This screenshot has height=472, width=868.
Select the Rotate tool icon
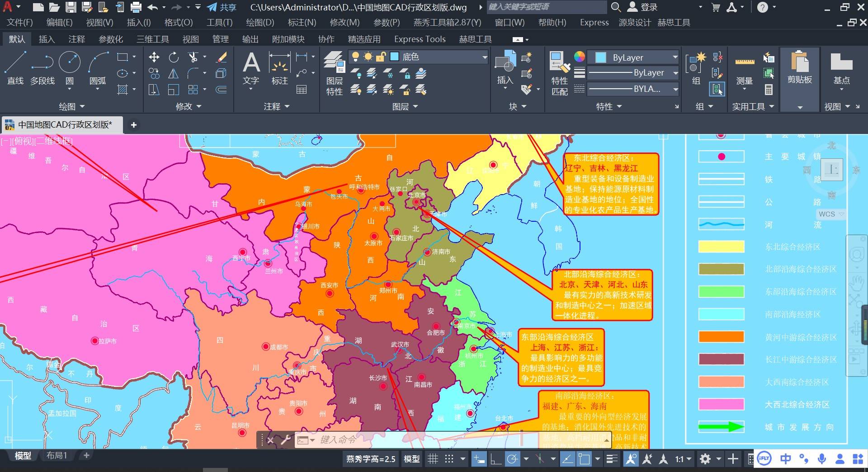pos(174,57)
